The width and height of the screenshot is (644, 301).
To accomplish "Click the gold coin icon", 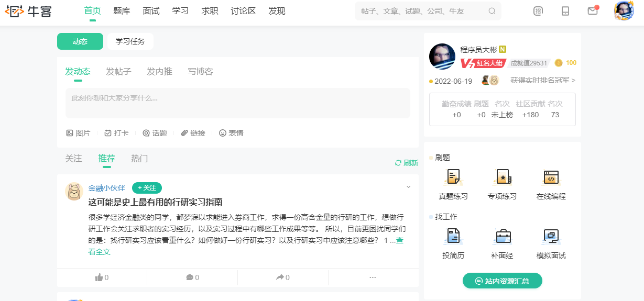I will click(559, 63).
